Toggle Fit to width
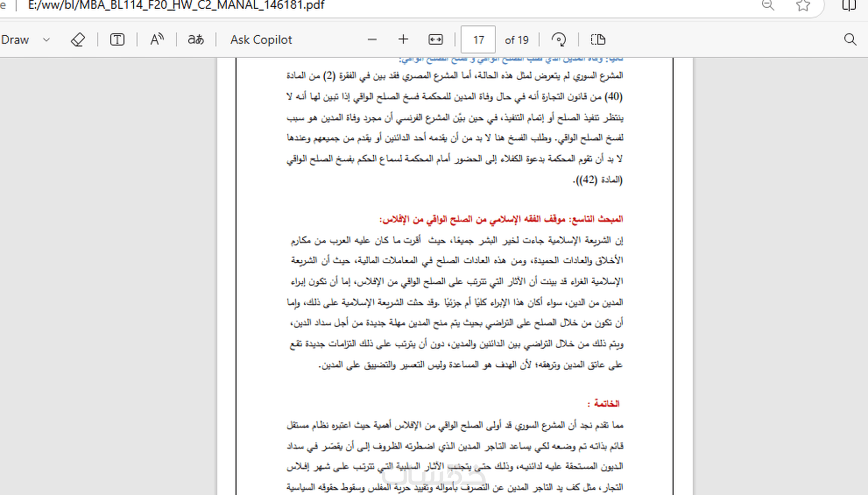This screenshot has height=495, width=868. click(436, 40)
